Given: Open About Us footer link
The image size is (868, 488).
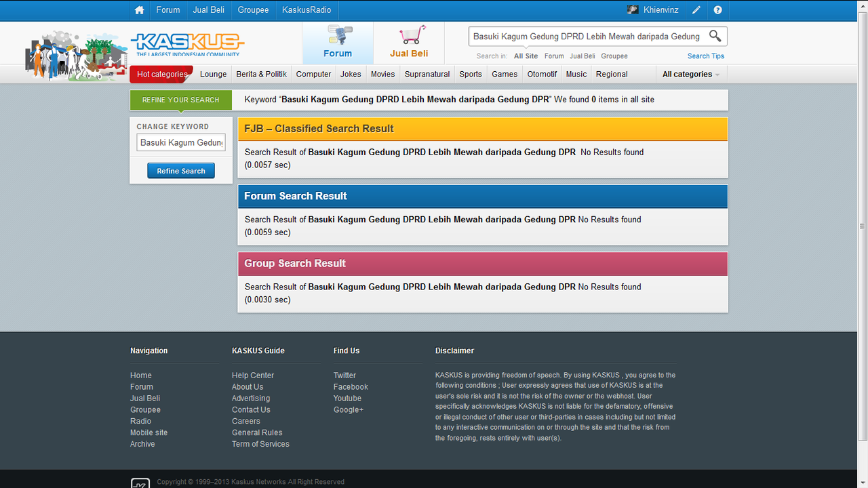Looking at the screenshot, I should point(248,387).
